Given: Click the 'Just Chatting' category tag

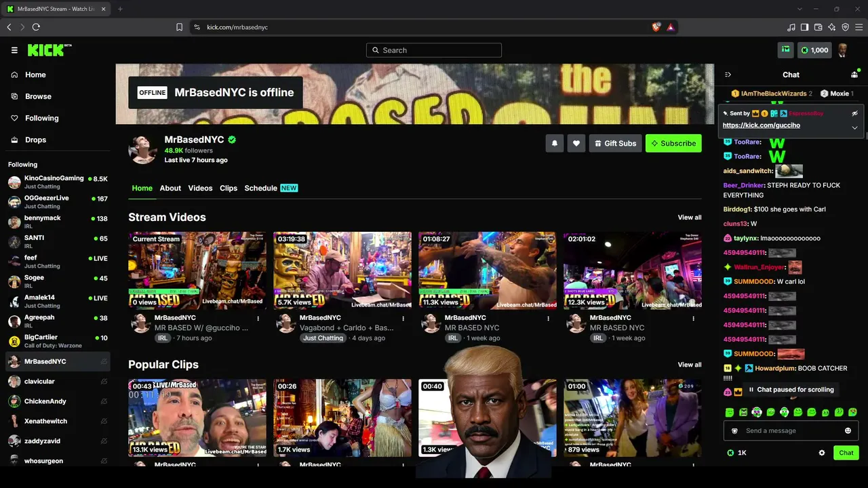Looking at the screenshot, I should click(x=323, y=338).
